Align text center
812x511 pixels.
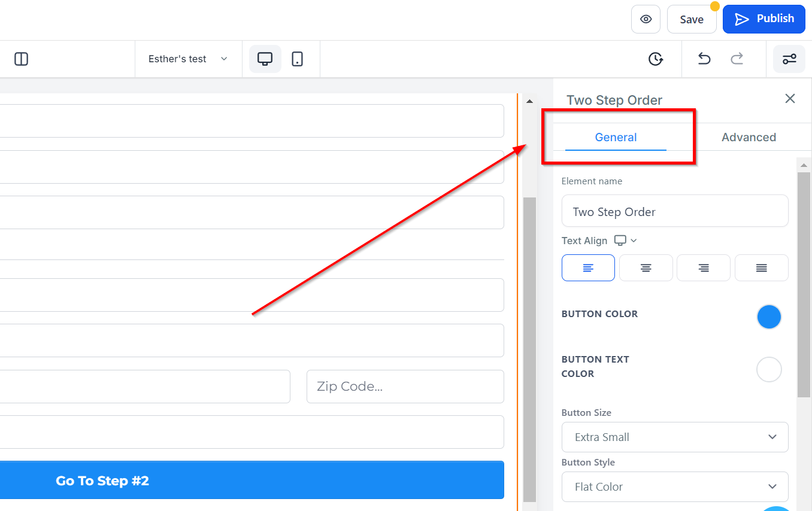coord(646,267)
